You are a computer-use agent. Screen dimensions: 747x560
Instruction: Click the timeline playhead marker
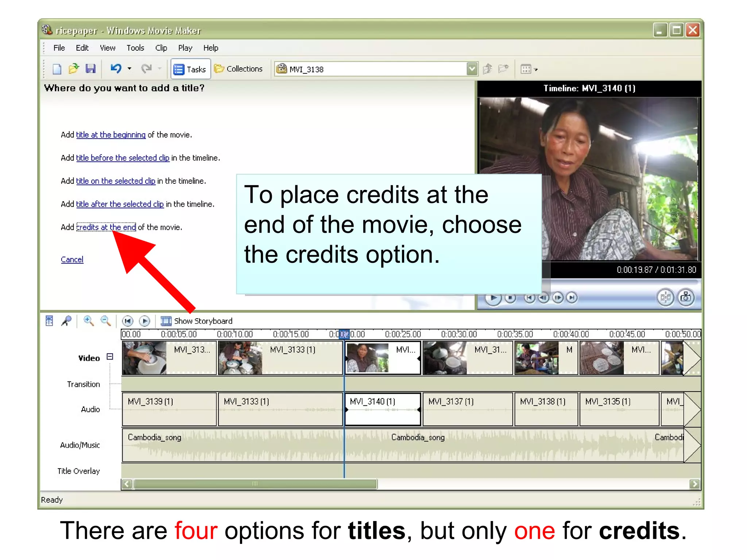(344, 334)
